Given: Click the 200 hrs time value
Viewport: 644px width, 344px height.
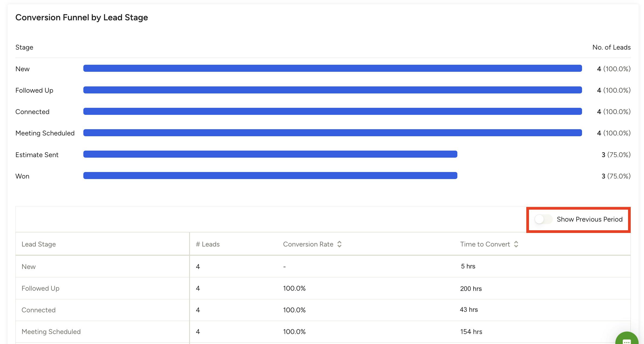Looking at the screenshot, I should (x=471, y=288).
